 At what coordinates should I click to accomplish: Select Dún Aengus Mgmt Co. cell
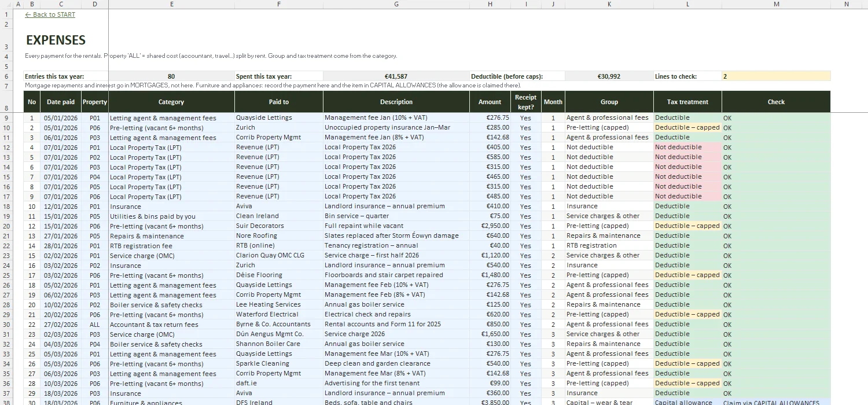pos(279,334)
